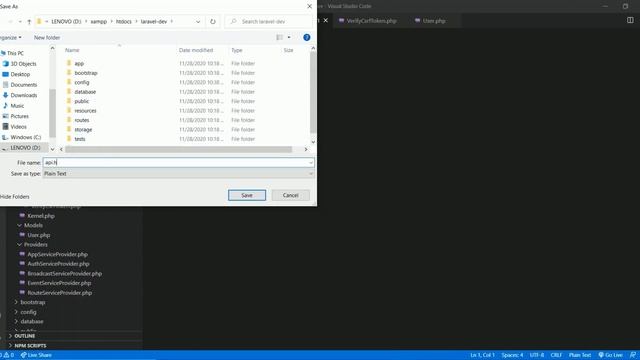Screen dimensions: 640x360
Task: Expand the OUTLINE section
Action: coord(24,336)
